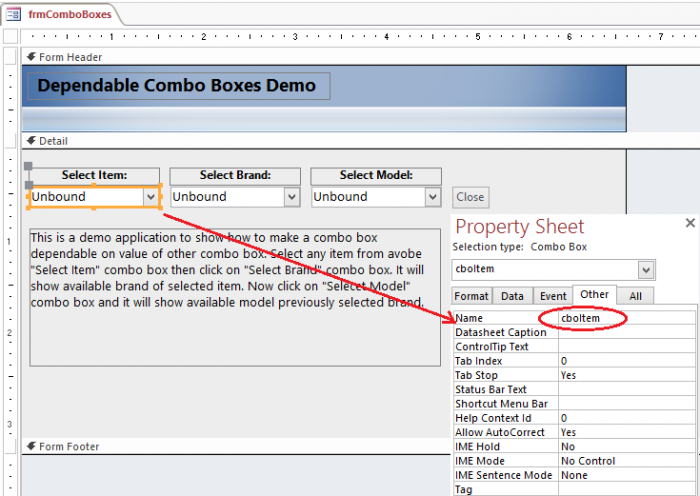The width and height of the screenshot is (700, 496).
Task: Switch to the Event tab
Action: (553, 296)
